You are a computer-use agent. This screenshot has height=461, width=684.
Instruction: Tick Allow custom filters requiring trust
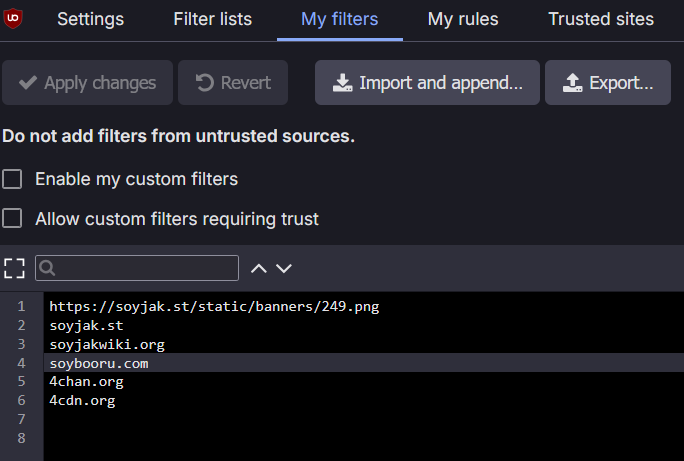click(x=12, y=218)
